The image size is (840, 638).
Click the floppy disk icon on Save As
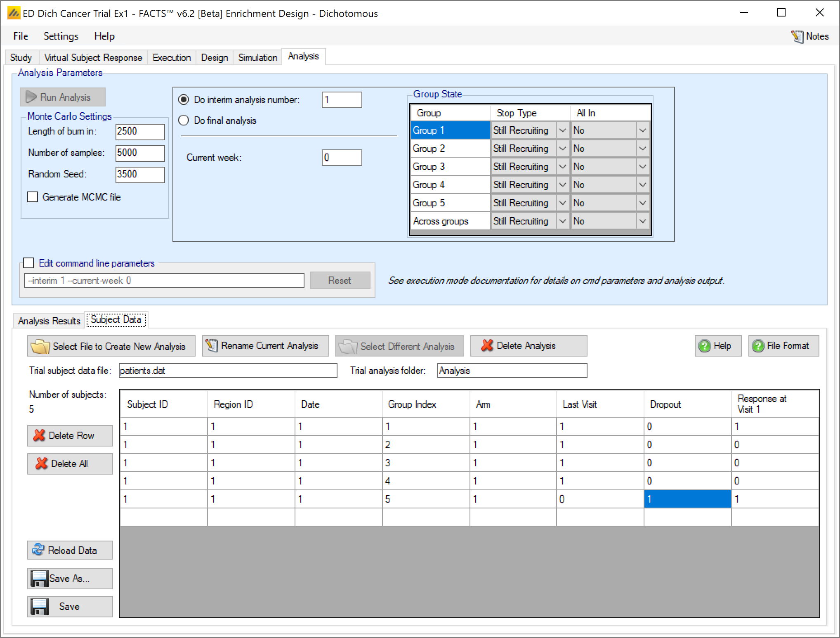tap(39, 578)
